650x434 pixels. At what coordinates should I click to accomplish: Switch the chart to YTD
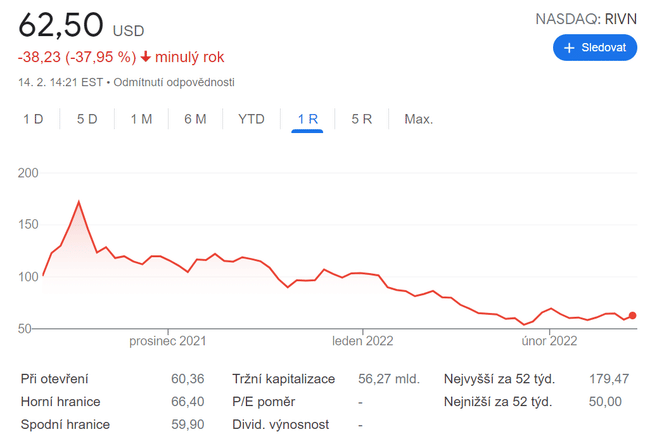point(251,119)
